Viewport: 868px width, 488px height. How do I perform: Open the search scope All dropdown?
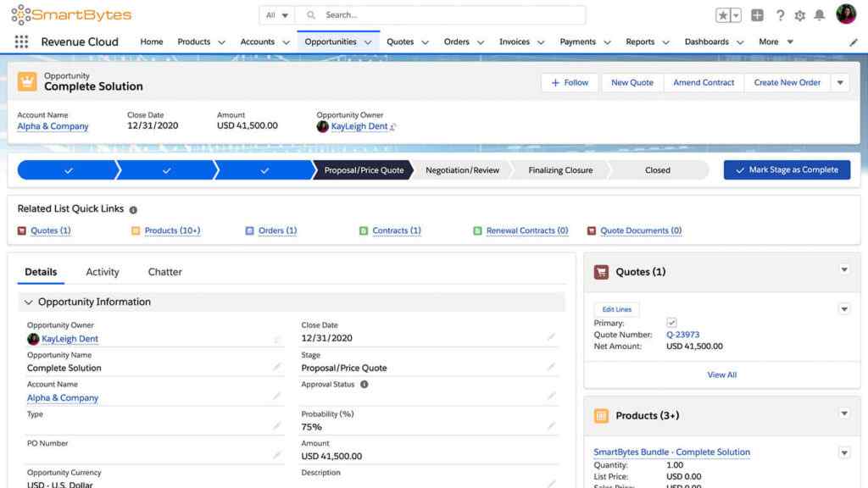[x=277, y=15]
